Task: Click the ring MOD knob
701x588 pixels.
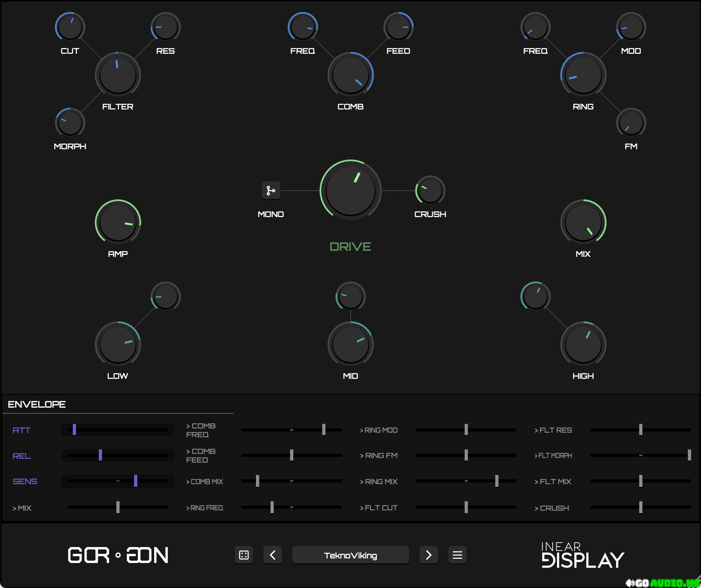Action: [x=631, y=27]
